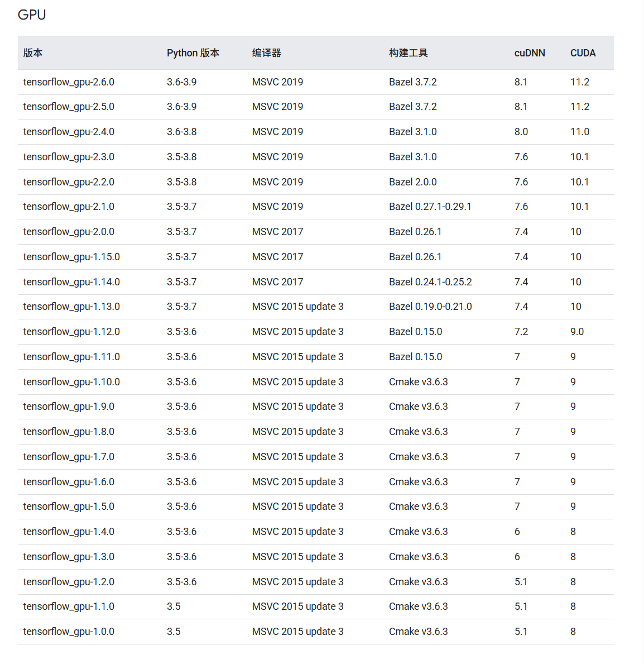Screen dimensions: 644x664
Task: Select tensorflow_gpu-1.4.0 version cell
Action: pos(69,532)
